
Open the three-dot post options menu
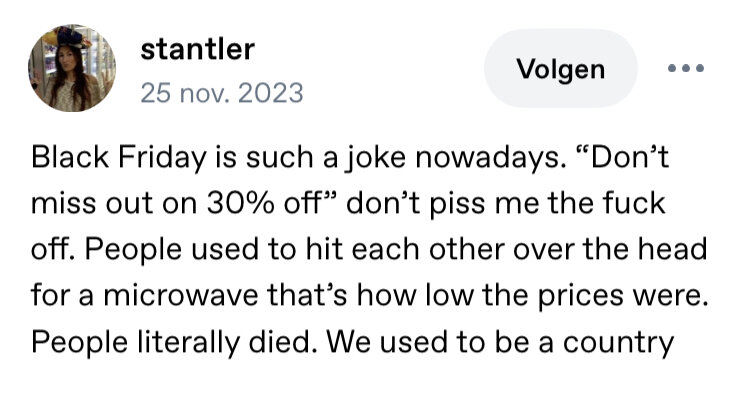tap(686, 70)
